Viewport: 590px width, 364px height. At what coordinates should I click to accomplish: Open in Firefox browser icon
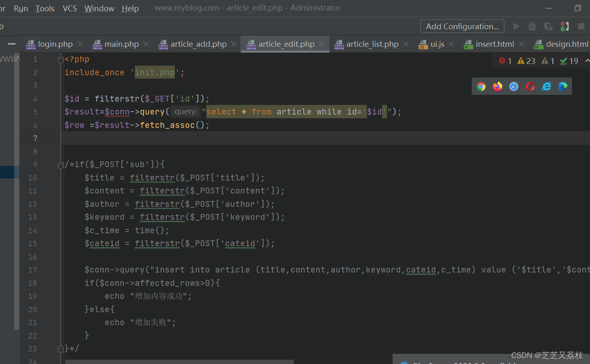pyautogui.click(x=498, y=87)
